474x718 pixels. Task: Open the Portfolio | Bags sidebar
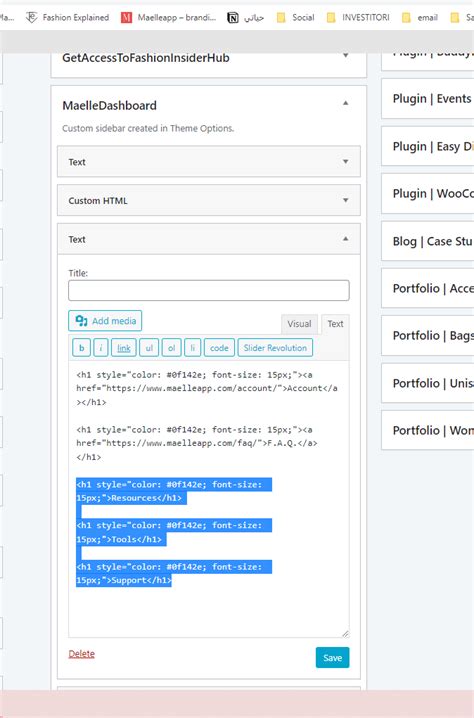click(428, 336)
